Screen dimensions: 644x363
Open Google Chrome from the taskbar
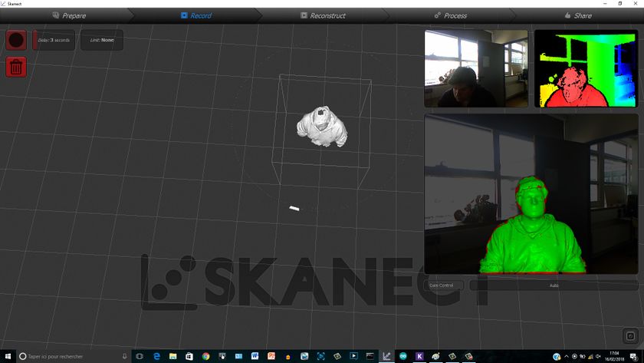point(206,356)
